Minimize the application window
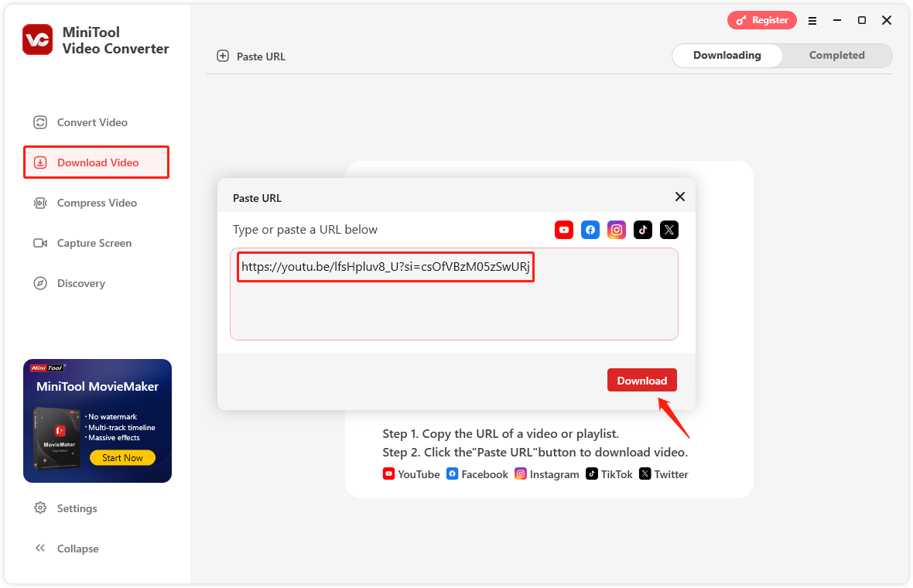The image size is (913, 588). pos(836,20)
